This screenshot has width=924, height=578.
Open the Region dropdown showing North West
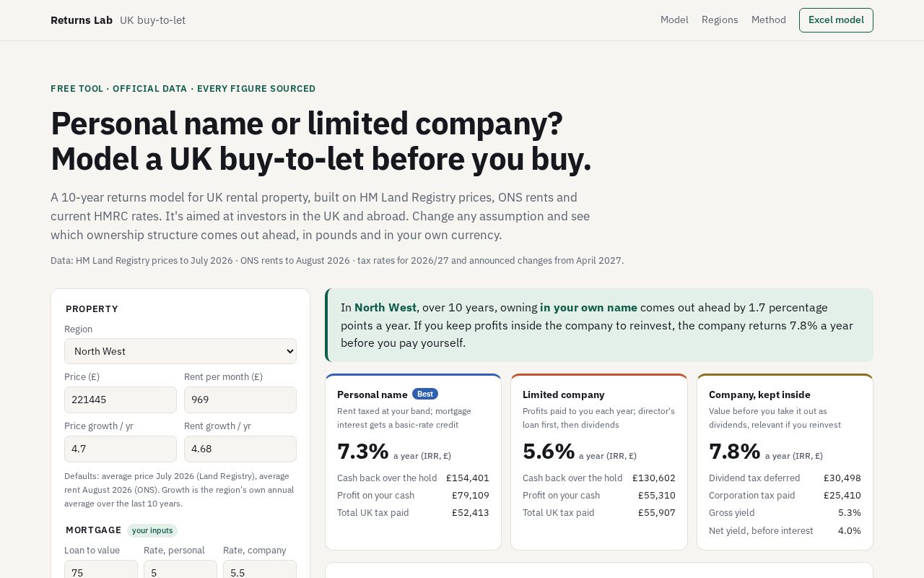click(180, 351)
